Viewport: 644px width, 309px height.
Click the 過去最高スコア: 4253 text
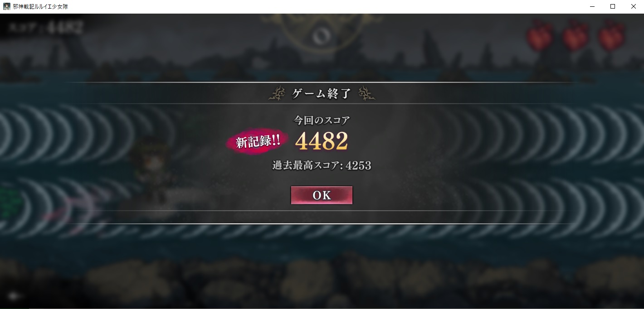point(322,165)
